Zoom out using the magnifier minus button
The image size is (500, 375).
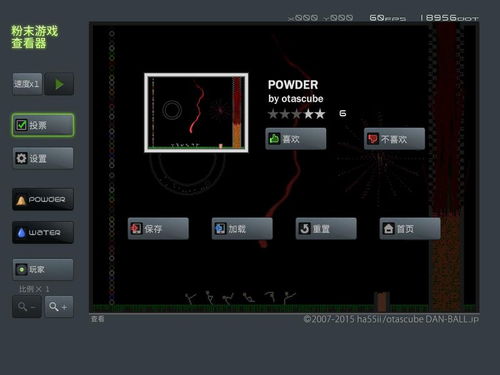point(27,307)
